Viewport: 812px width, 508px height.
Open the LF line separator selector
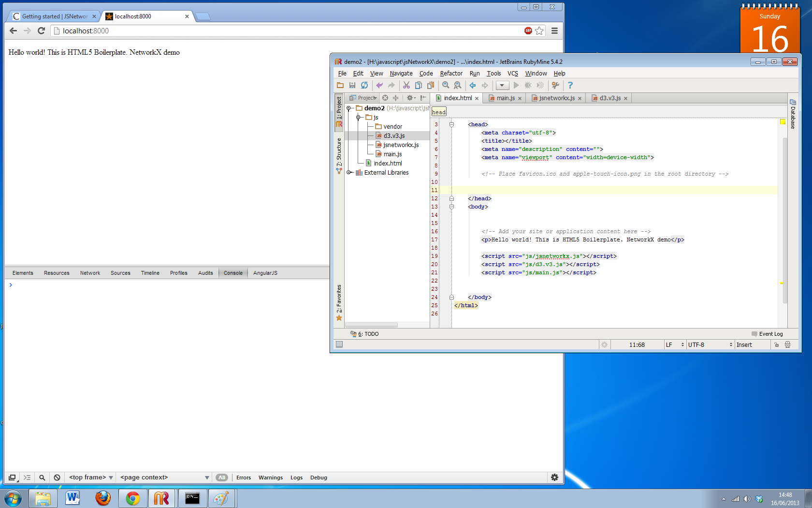675,344
